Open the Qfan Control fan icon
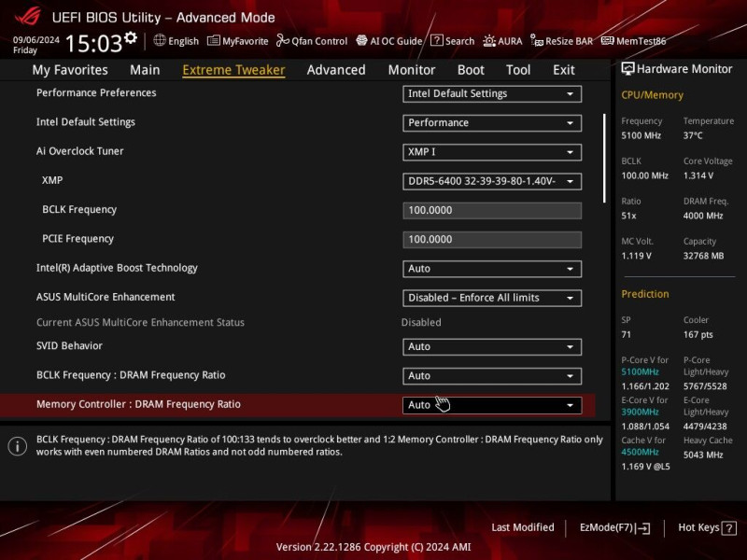 pyautogui.click(x=283, y=40)
